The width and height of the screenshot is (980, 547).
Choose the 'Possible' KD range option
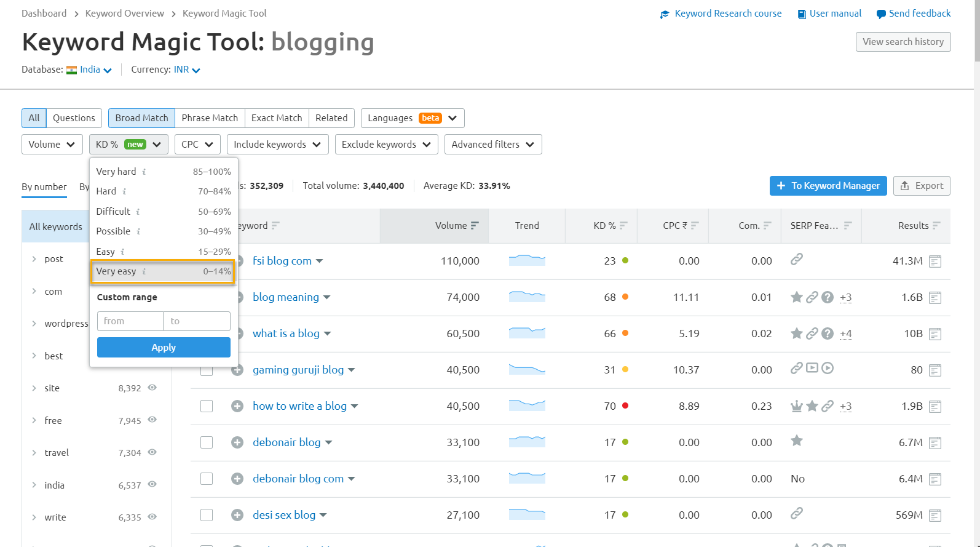point(164,231)
